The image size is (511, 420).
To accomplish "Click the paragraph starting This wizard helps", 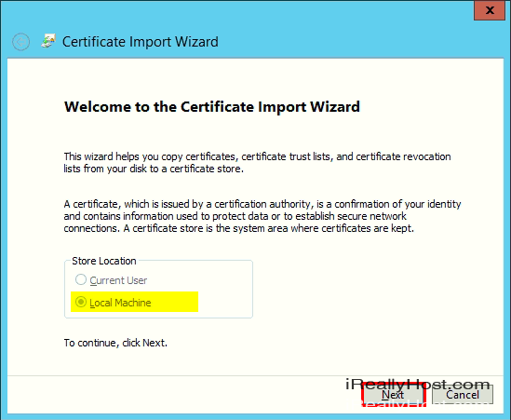I will coord(257,162).
